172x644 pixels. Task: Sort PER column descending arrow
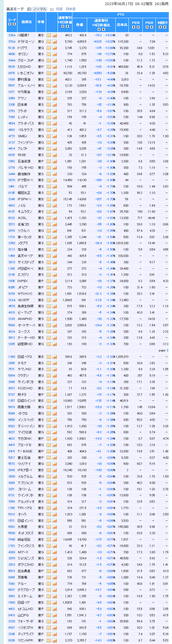coord(138,27)
